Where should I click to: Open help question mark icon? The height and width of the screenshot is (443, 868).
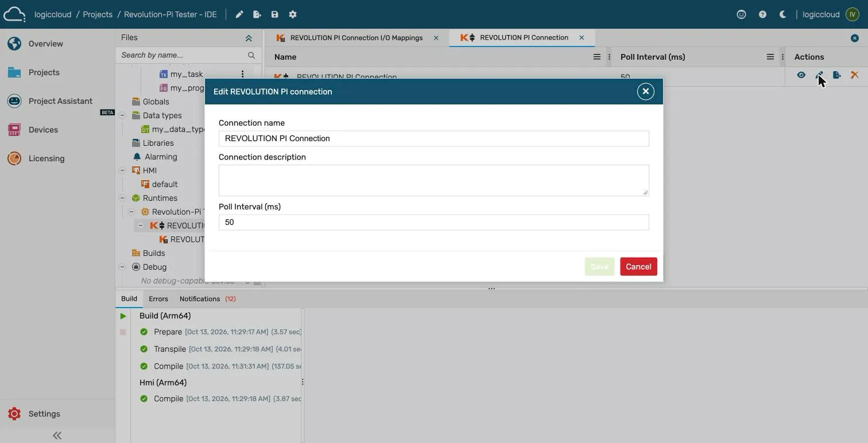tap(762, 14)
